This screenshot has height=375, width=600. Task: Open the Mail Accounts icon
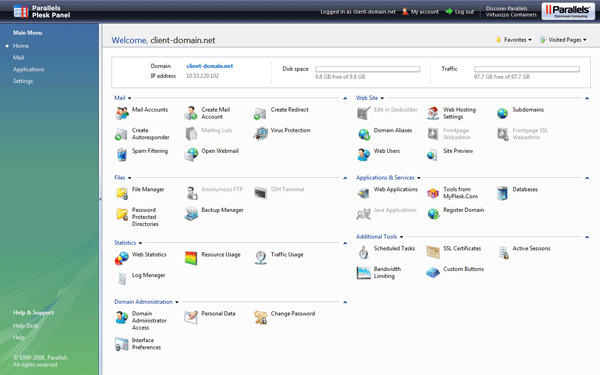(x=122, y=113)
